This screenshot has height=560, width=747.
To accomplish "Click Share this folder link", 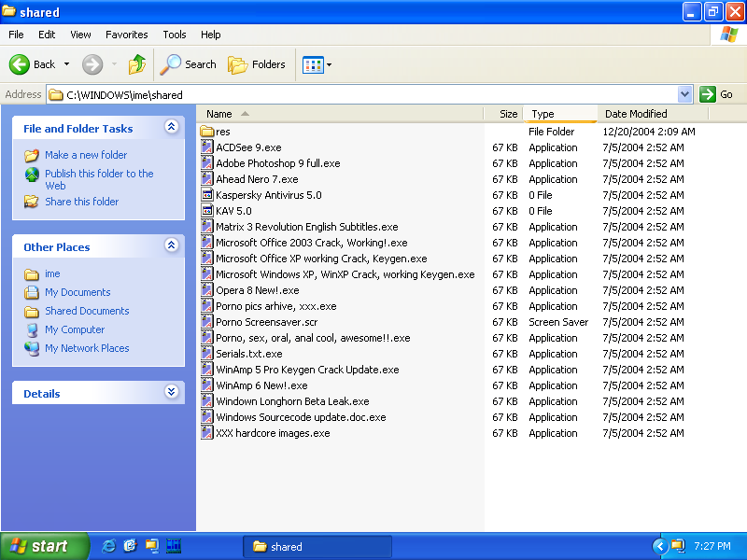I will [82, 202].
